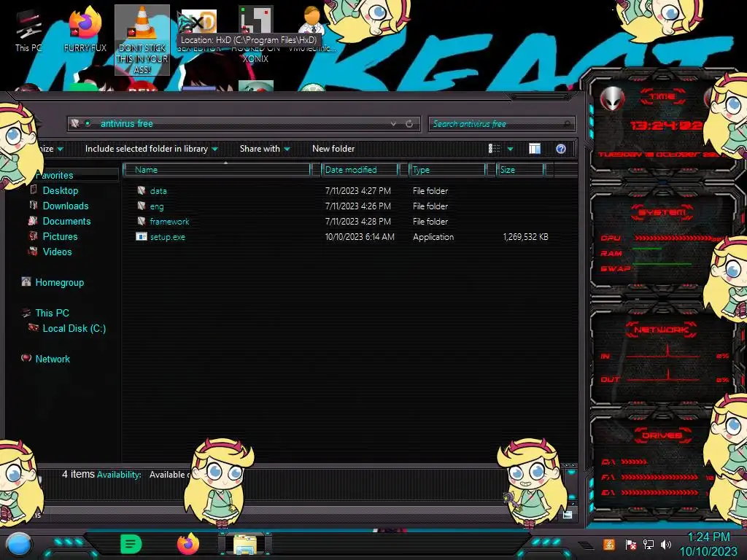This screenshot has width=747, height=560.
Task: Open Action Center flag in tray
Action: pos(631,544)
